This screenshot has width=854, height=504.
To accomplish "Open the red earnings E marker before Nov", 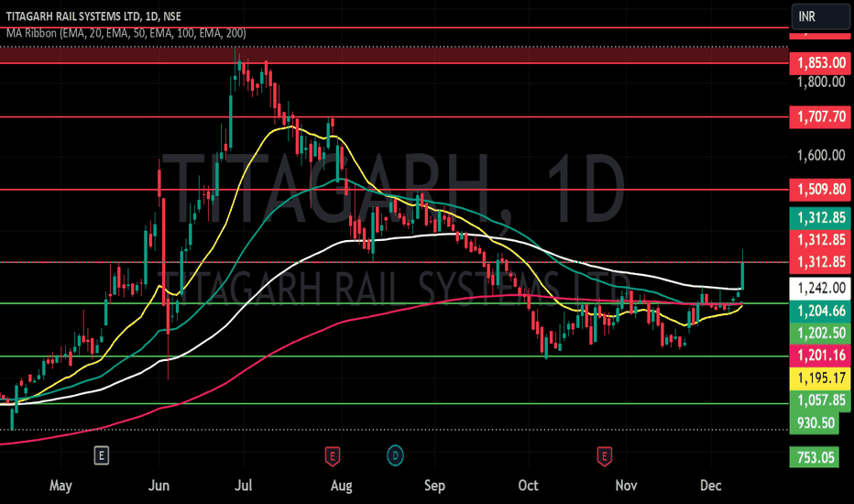I will 604,456.
